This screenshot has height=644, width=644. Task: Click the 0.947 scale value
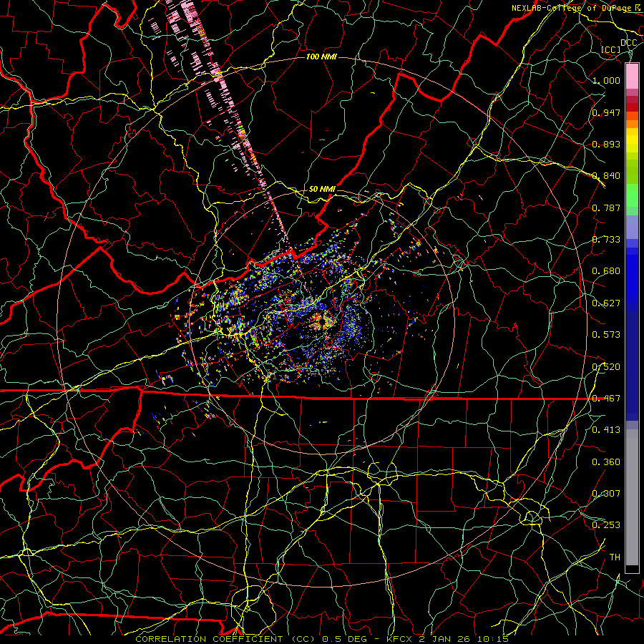pyautogui.click(x=606, y=112)
